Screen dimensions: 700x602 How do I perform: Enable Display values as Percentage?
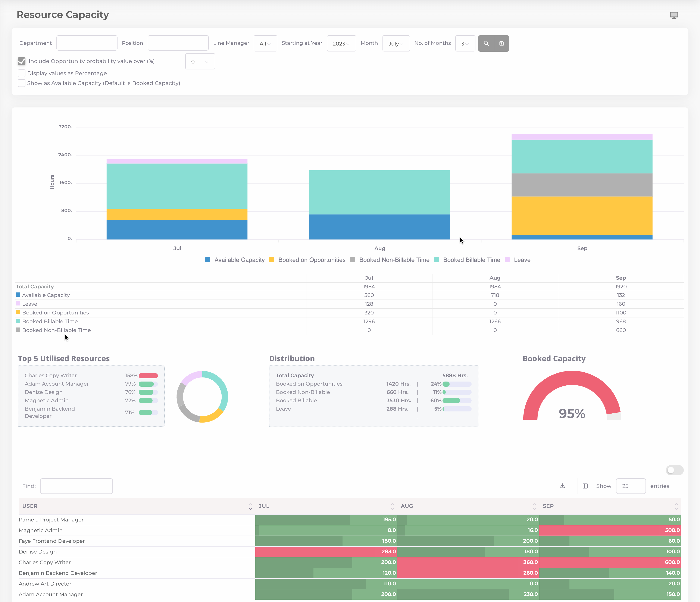click(22, 73)
